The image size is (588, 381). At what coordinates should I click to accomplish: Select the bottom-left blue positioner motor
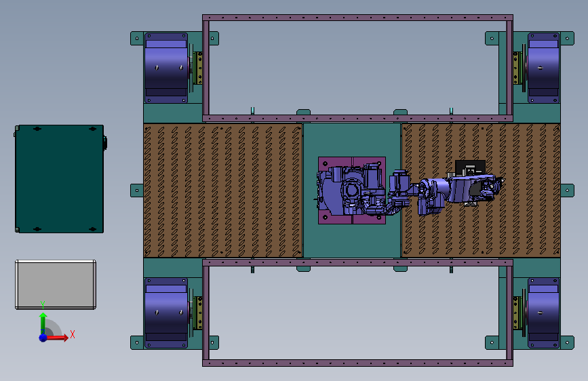(x=166, y=313)
